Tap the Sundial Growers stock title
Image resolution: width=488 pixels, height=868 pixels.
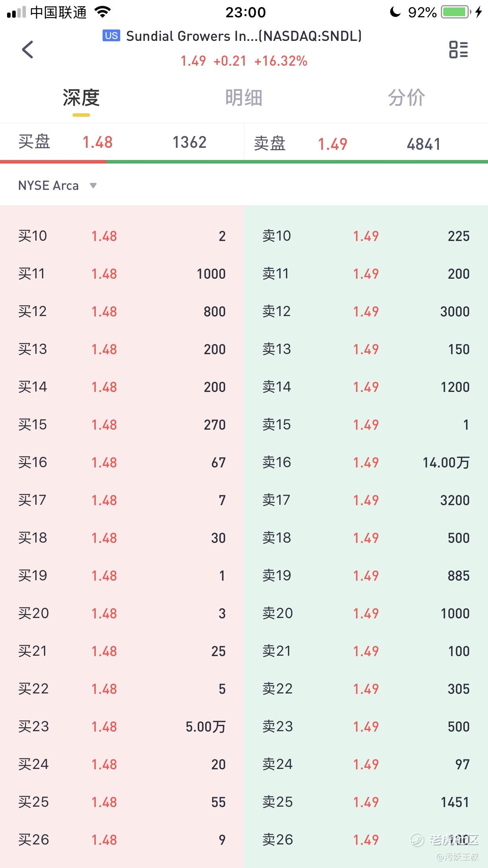click(x=244, y=36)
